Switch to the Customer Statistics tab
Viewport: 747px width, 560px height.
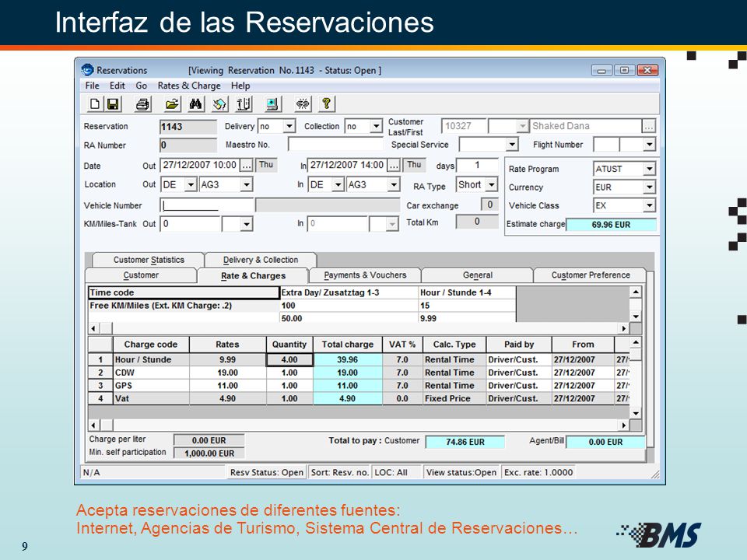point(149,260)
